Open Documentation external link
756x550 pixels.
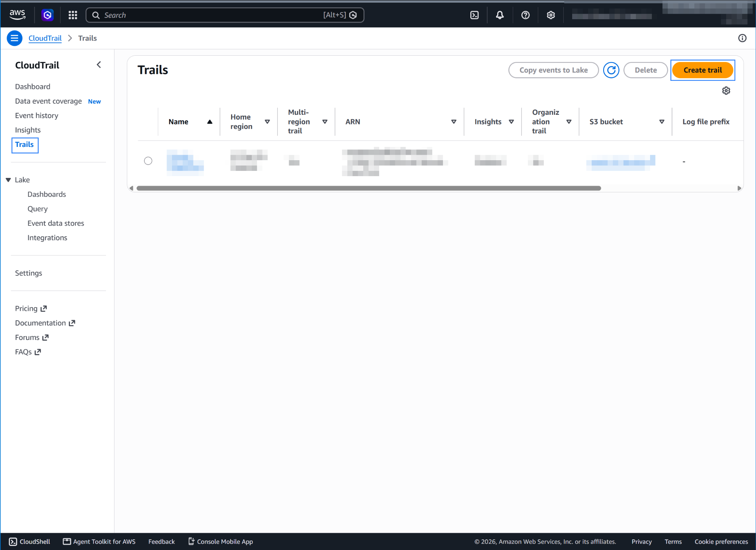pos(45,323)
